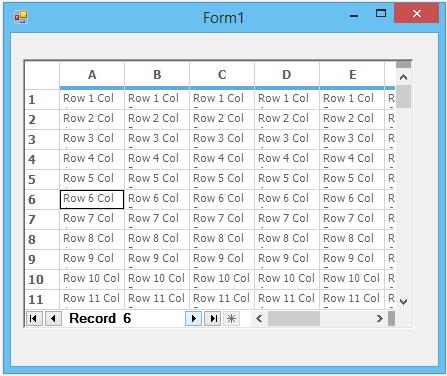Viewport: 447px width, 376px height.
Task: Select row header 8
Action: click(42, 239)
